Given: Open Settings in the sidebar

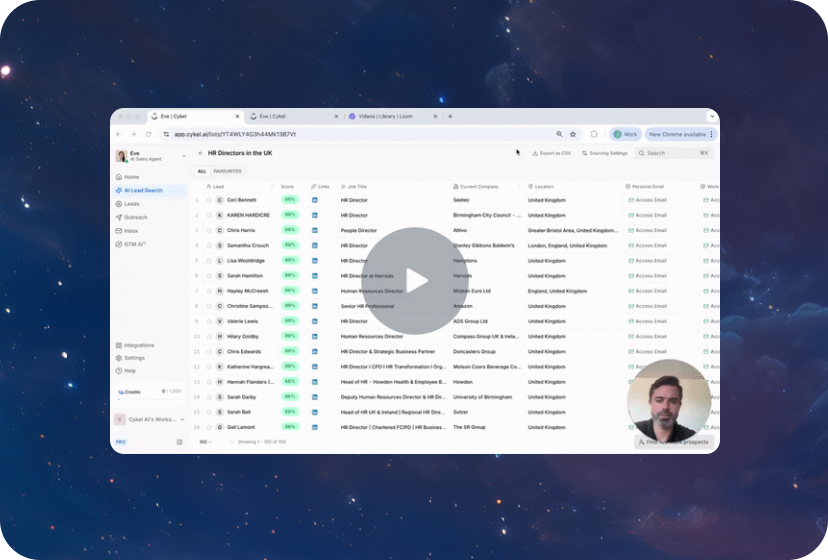Looking at the screenshot, I should (x=130, y=358).
